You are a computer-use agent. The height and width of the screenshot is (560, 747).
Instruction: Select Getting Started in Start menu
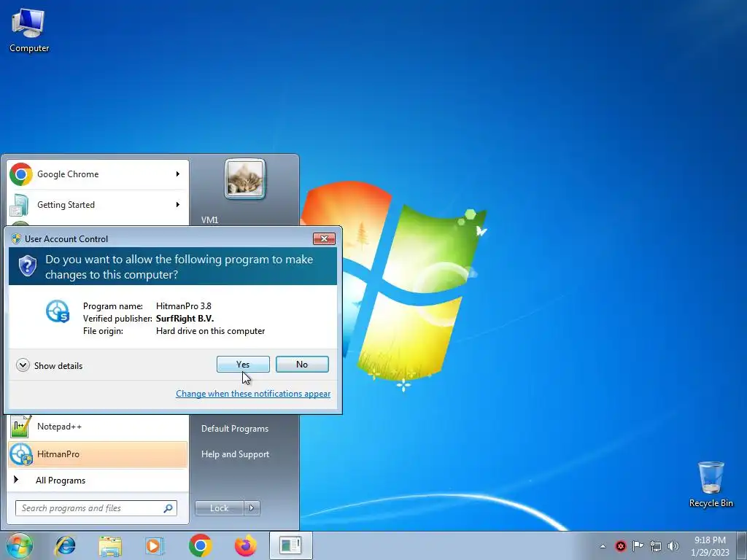click(x=98, y=205)
